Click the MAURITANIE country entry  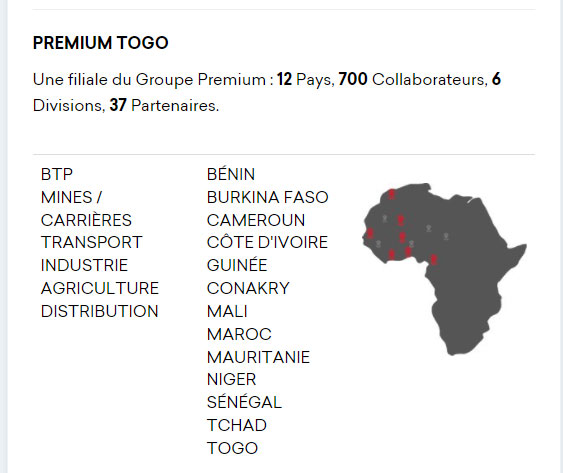tap(258, 357)
